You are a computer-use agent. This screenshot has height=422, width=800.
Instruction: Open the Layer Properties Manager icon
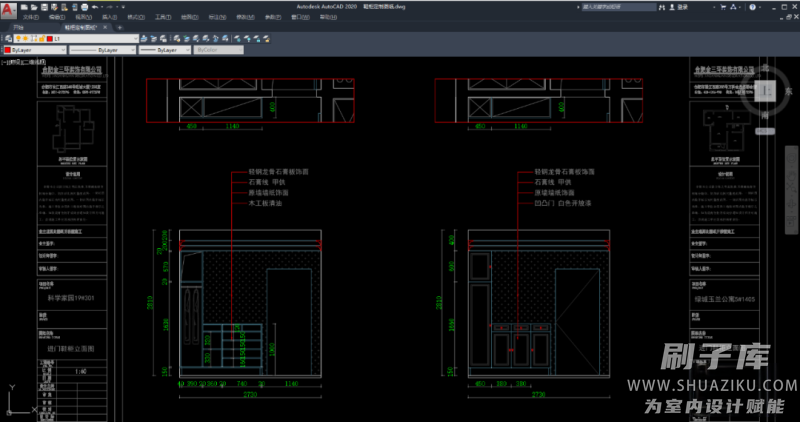(7, 38)
